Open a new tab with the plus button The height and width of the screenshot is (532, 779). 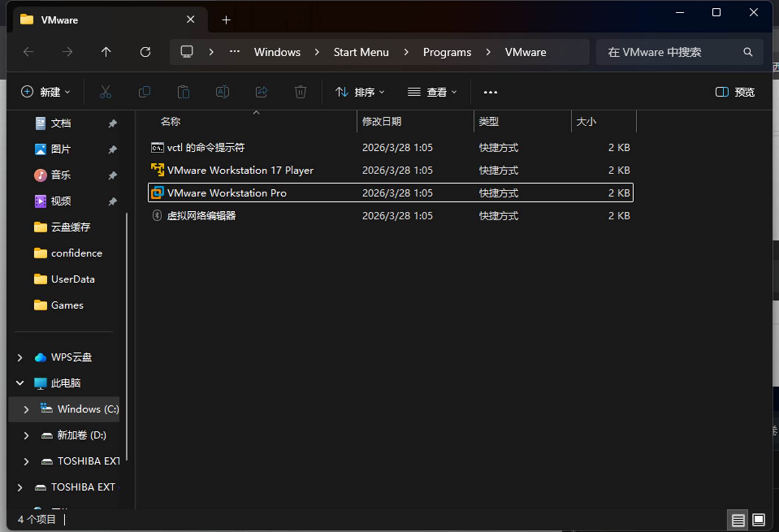coord(226,20)
